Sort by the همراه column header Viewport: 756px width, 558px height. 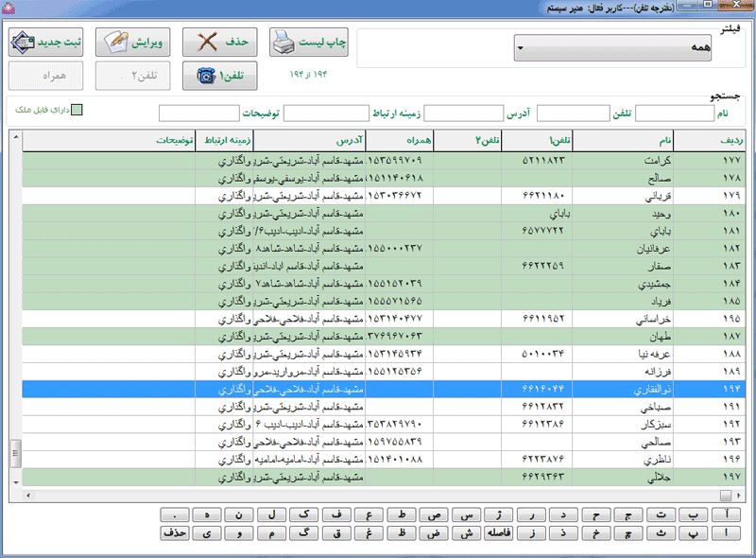(x=399, y=141)
